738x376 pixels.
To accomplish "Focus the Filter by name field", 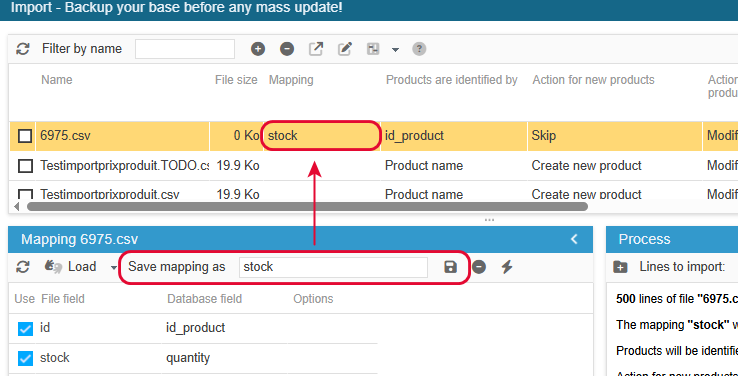I will coord(184,49).
